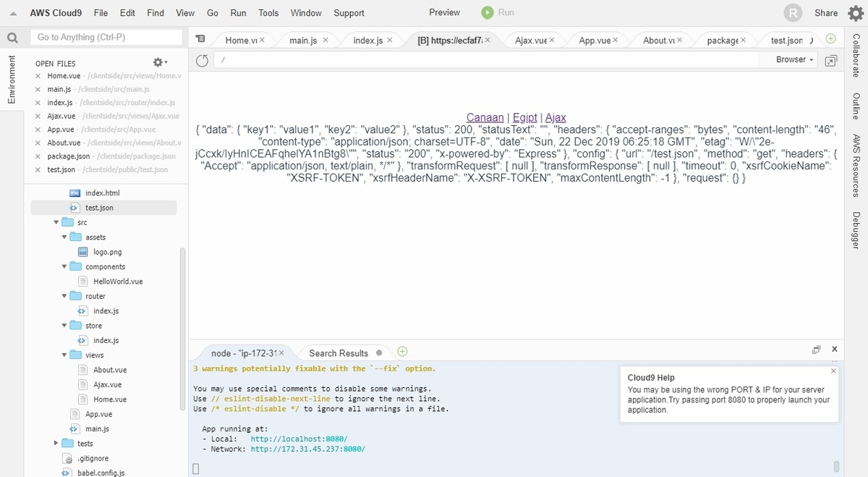Screen dimensions: 868x477
Task: Close the terminal panel
Action: 834,349
